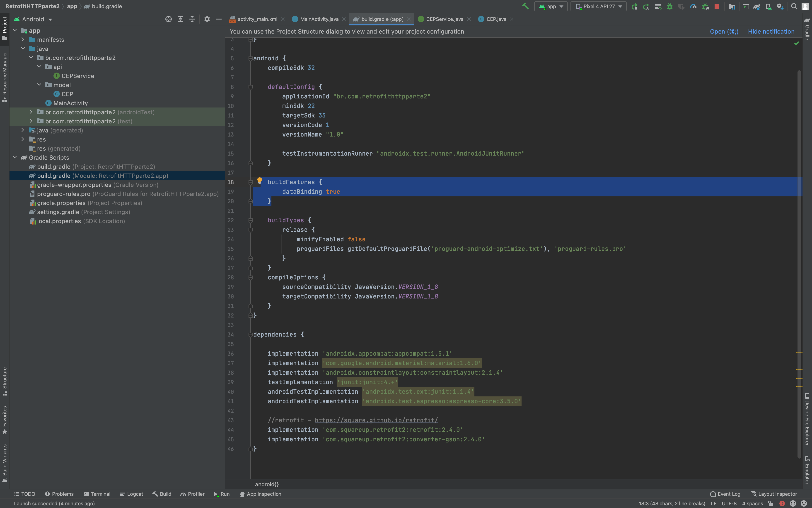The image size is (812, 508).
Task: Toggle the Build tool window
Action: (162, 494)
